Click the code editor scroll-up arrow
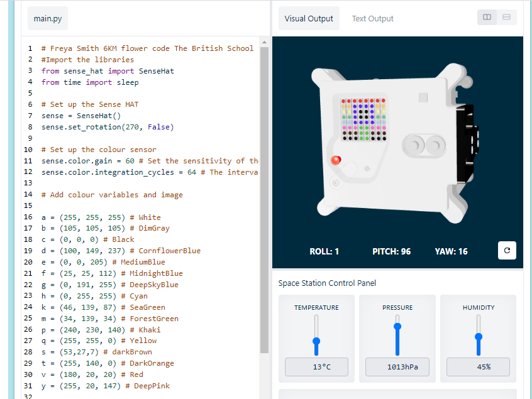 point(264,42)
